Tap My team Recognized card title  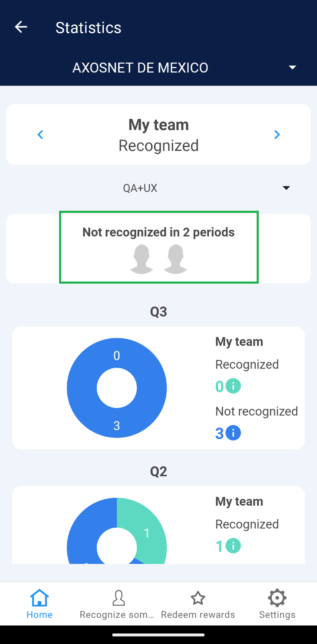[159, 135]
